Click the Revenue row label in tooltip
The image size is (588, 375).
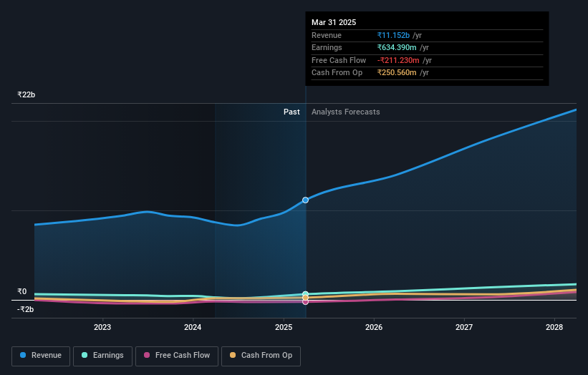click(x=327, y=35)
